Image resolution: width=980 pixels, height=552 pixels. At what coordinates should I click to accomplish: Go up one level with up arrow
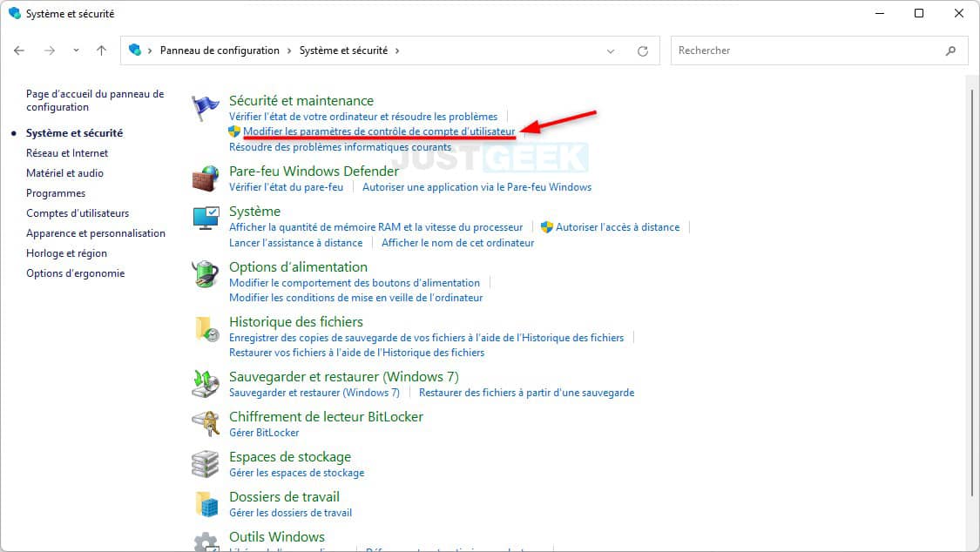101,50
